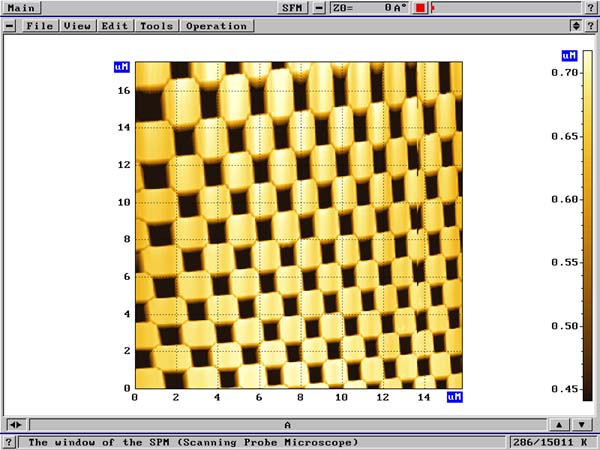
Task: Open the Tools menu
Action: 156,25
